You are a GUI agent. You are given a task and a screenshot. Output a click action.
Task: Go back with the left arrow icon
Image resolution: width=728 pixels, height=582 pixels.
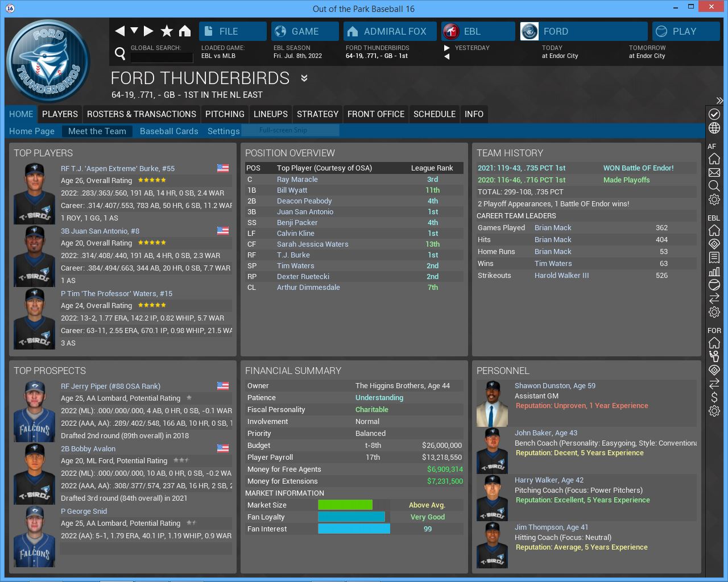click(x=119, y=31)
